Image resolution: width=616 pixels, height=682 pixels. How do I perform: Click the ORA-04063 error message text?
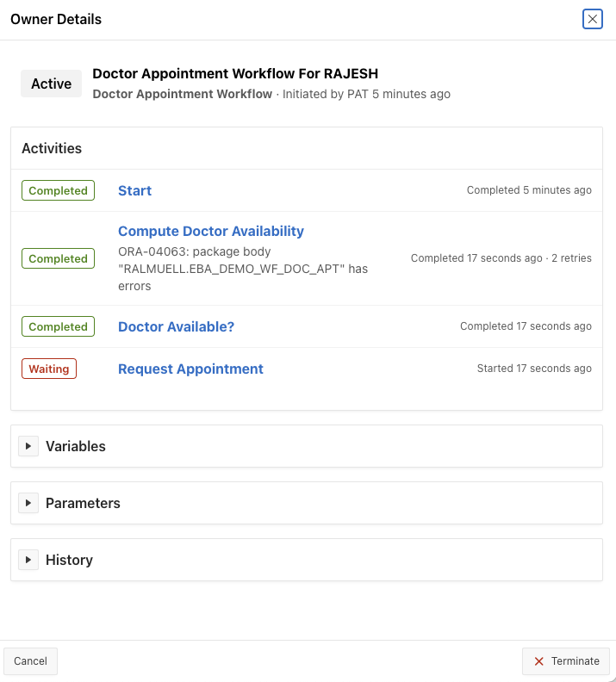pyautogui.click(x=243, y=269)
